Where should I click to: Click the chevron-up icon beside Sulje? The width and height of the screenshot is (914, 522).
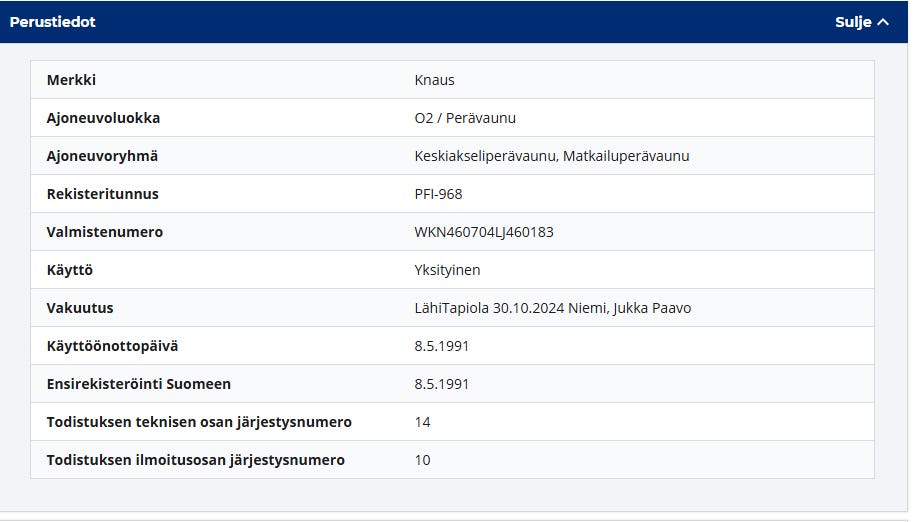point(883,22)
